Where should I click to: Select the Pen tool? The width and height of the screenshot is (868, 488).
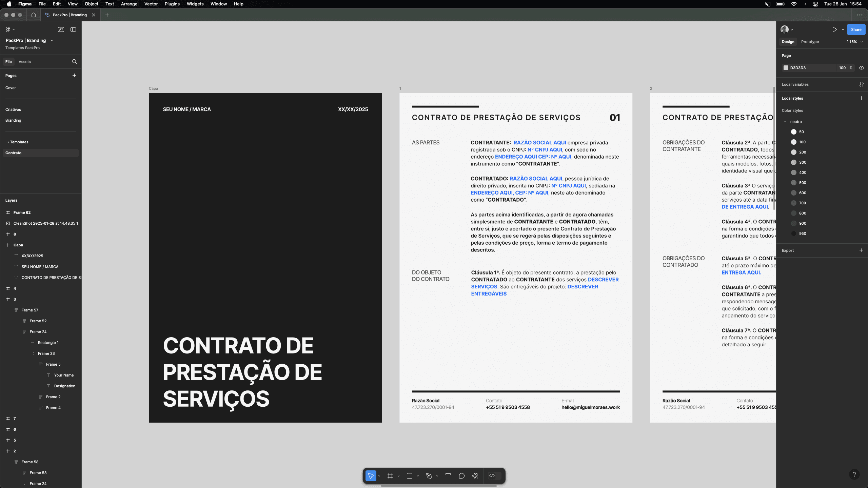(x=429, y=476)
